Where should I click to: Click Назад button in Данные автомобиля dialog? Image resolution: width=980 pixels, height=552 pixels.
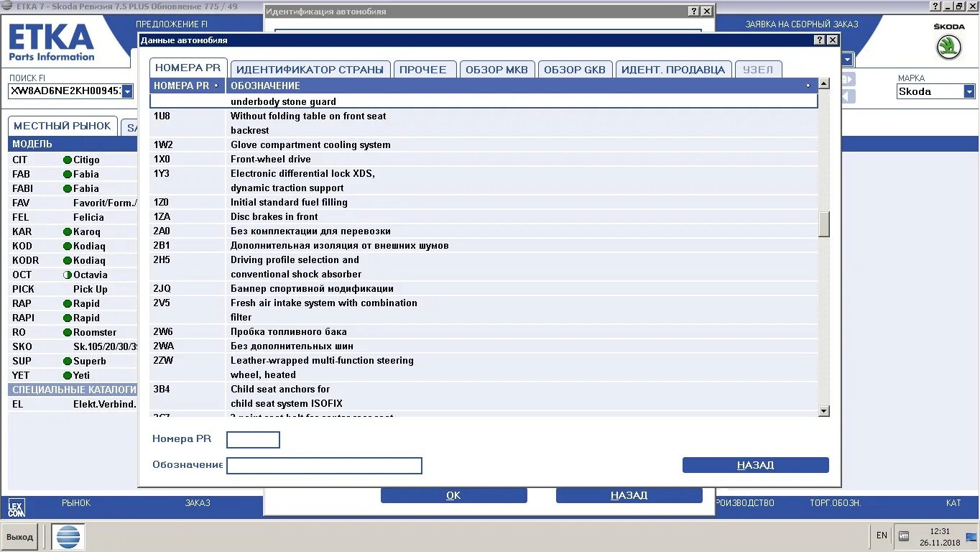coord(756,465)
